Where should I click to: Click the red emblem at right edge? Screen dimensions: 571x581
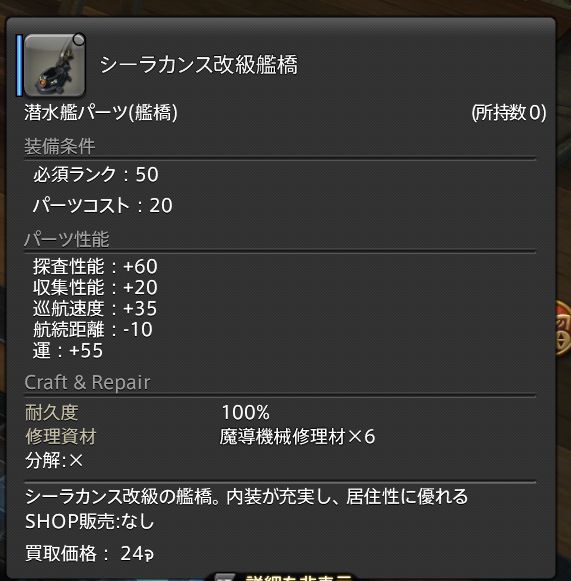tap(563, 330)
